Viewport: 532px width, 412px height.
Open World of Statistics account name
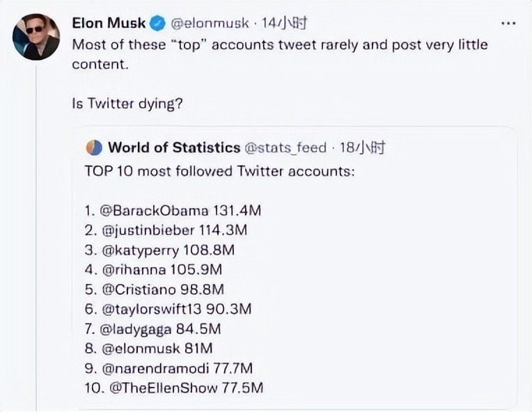click(x=174, y=148)
